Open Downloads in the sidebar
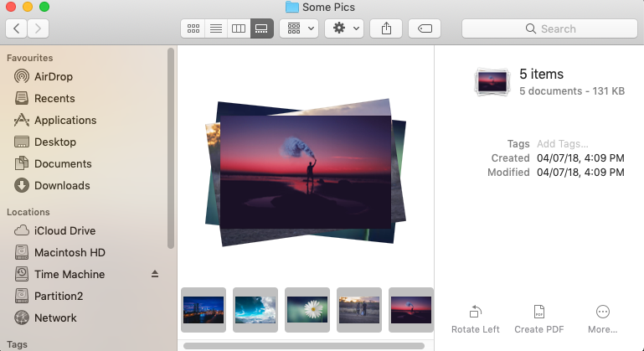The image size is (644, 351). coord(62,185)
